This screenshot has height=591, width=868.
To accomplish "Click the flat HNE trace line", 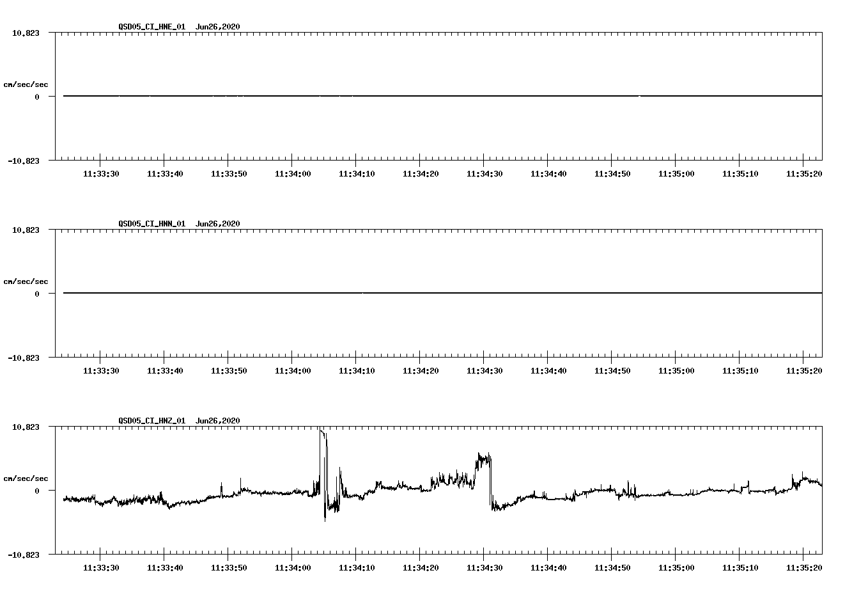I will click(x=442, y=96).
